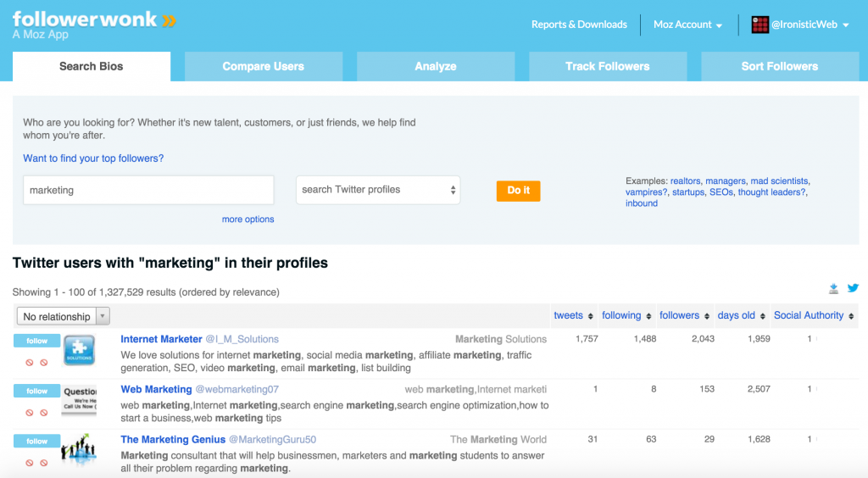
Task: Click second block icon in Marketing Genius row
Action: coord(44,463)
